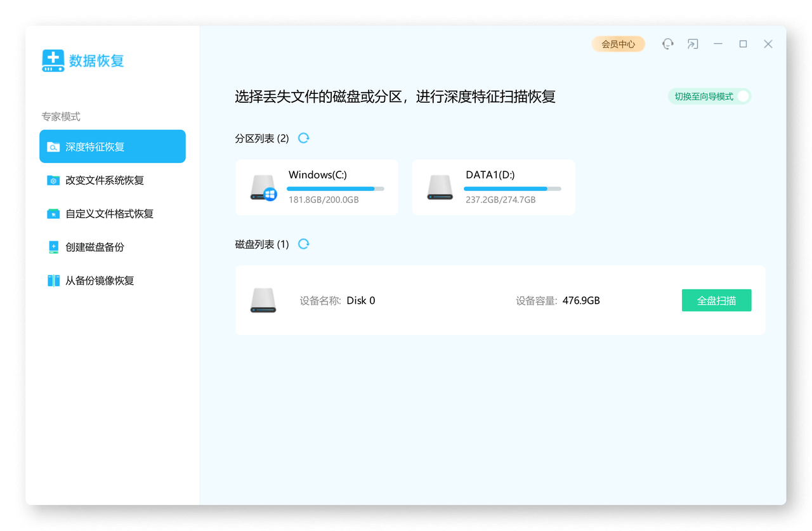Select the Windows(C:) partition name label
This screenshot has width=812, height=531.
point(317,175)
